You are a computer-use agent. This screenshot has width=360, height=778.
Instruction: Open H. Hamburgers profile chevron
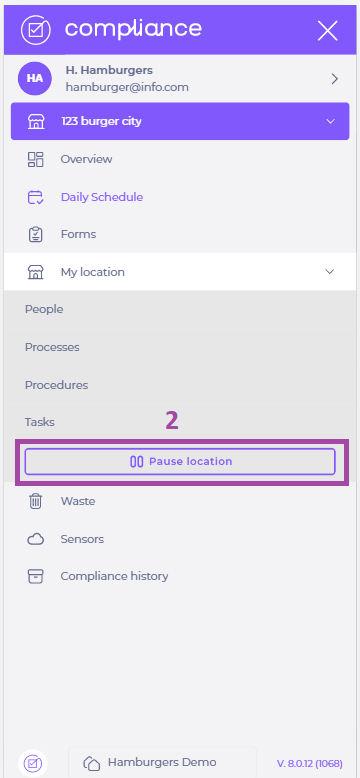click(335, 79)
